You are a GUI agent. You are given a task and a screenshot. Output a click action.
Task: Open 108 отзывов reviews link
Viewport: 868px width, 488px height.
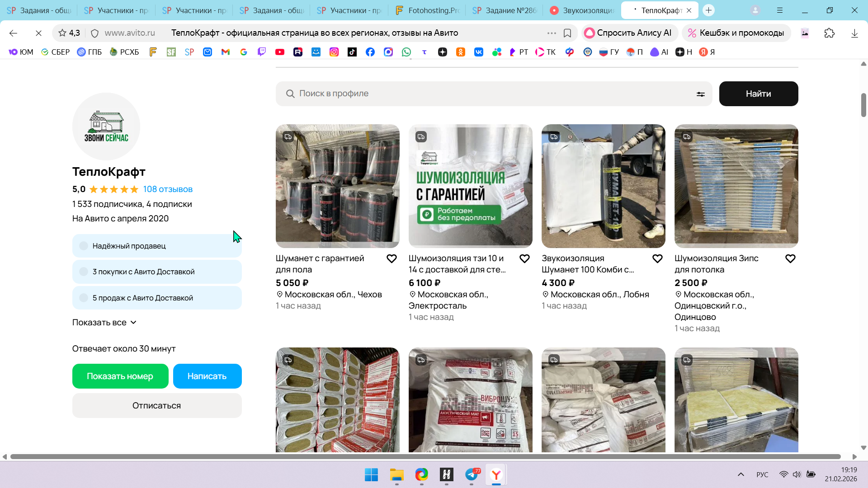(168, 189)
